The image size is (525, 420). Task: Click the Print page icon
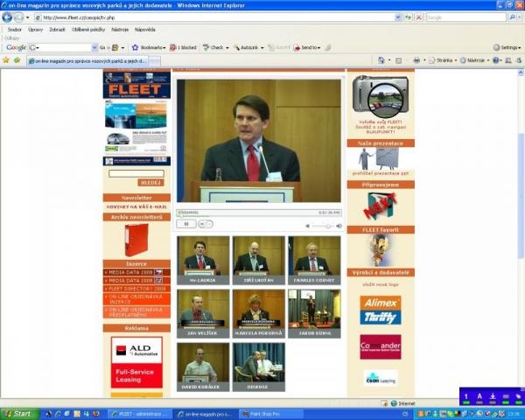[416, 60]
